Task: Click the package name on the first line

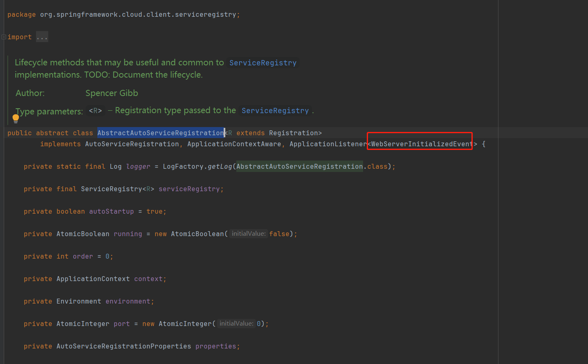Action: click(x=138, y=15)
